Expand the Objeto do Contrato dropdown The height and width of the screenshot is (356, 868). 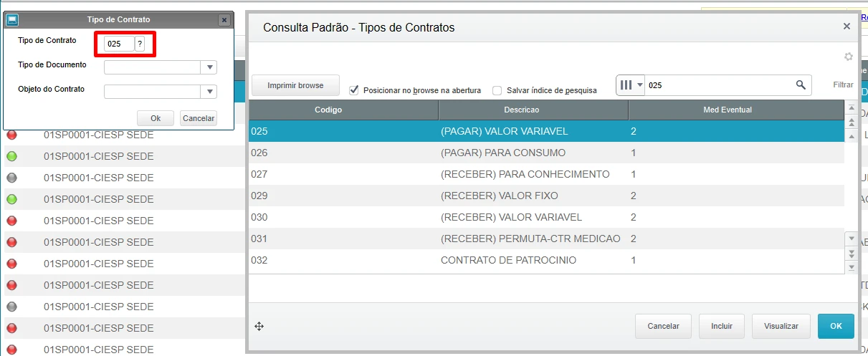[x=209, y=92]
